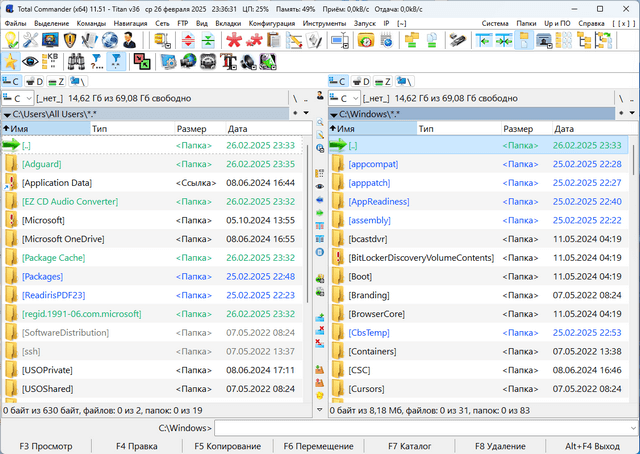640x454 pixels.
Task: Click the USB drive icon in the toolbar
Action: click(456, 40)
